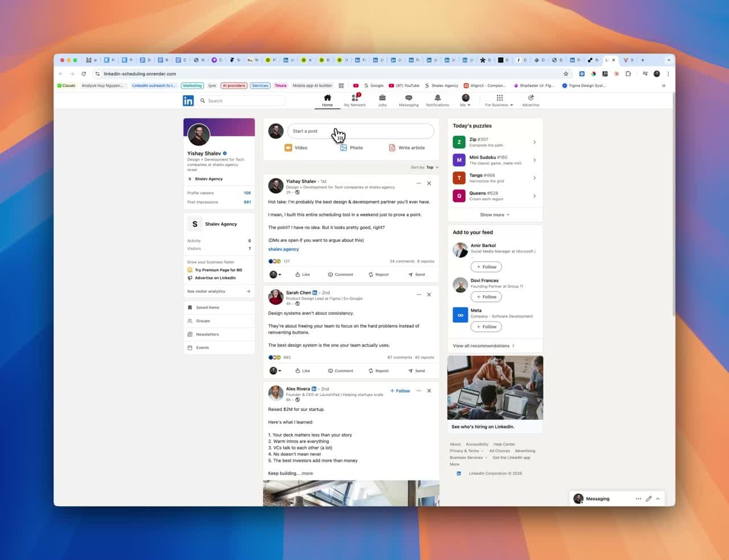Open the Queens #628 puzzle
This screenshot has width=729, height=560.
pos(495,196)
